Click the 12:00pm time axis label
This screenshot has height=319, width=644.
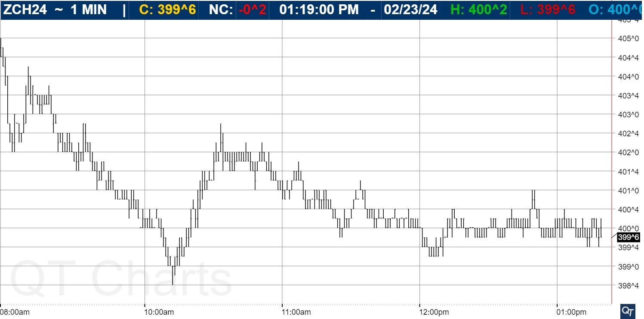[434, 312]
